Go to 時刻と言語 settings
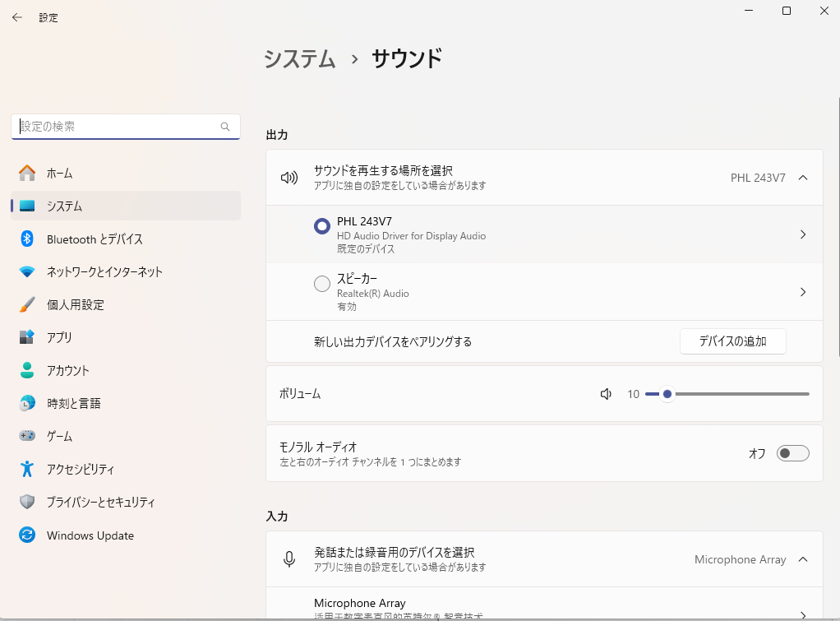840x621 pixels. pyautogui.click(x=73, y=403)
